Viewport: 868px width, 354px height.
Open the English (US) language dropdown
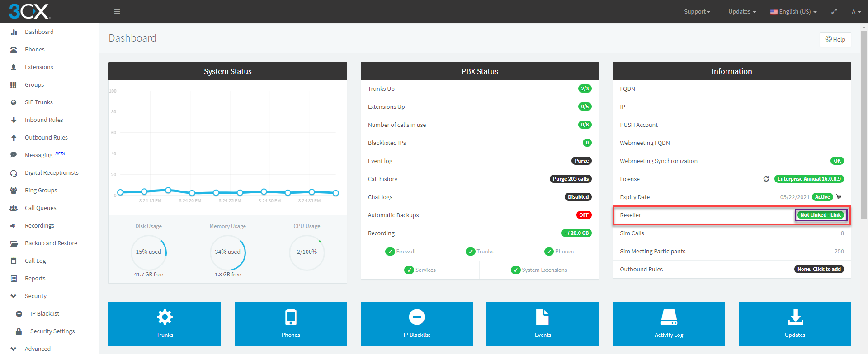(x=793, y=11)
